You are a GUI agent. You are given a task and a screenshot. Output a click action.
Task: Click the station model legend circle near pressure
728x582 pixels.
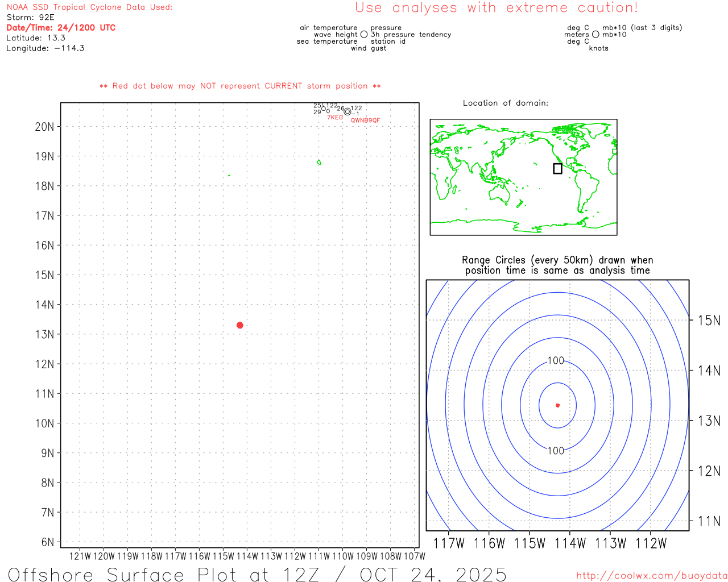(364, 35)
